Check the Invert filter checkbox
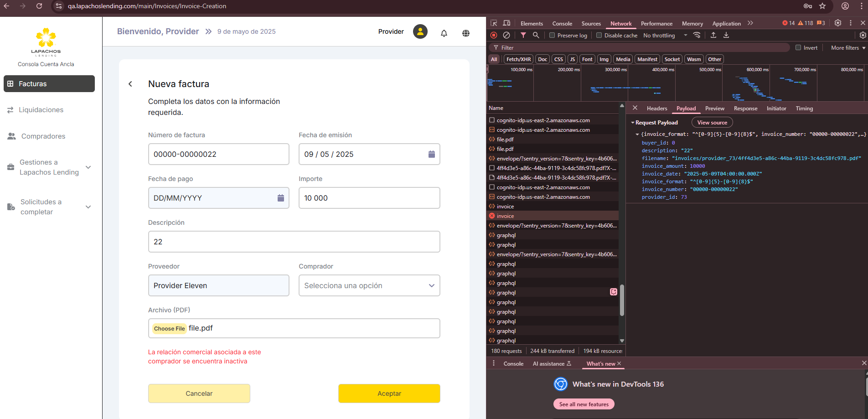868x419 pixels. pos(798,48)
